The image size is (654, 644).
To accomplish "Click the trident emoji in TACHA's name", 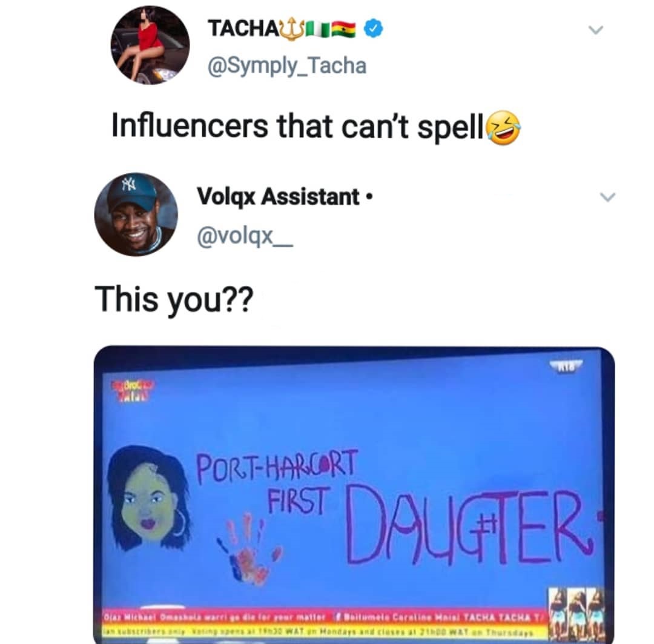I will click(291, 29).
